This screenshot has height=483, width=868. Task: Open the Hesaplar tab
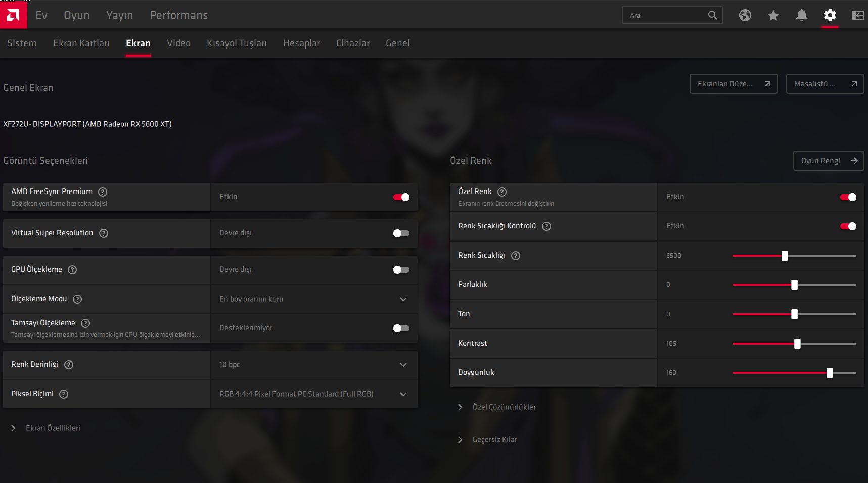(x=302, y=43)
